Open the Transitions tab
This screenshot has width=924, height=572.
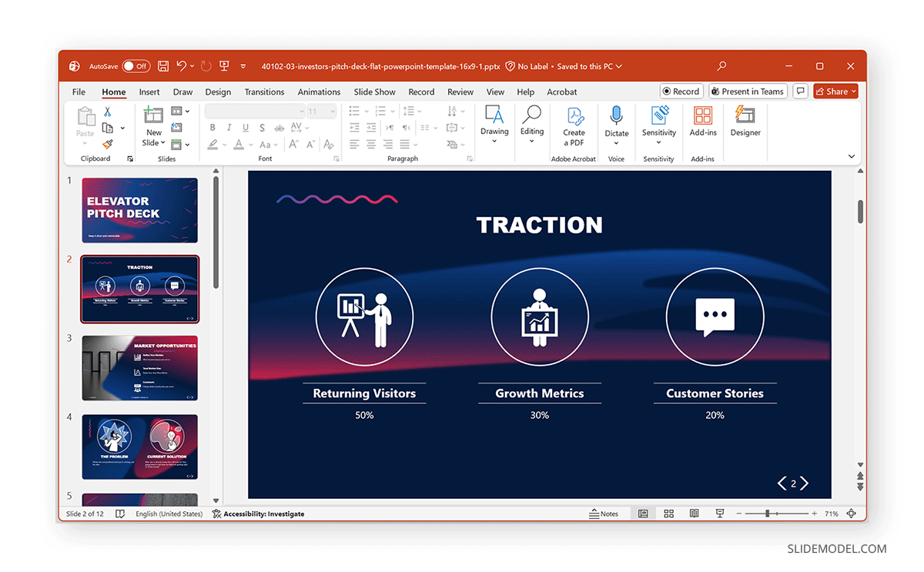[x=264, y=92]
